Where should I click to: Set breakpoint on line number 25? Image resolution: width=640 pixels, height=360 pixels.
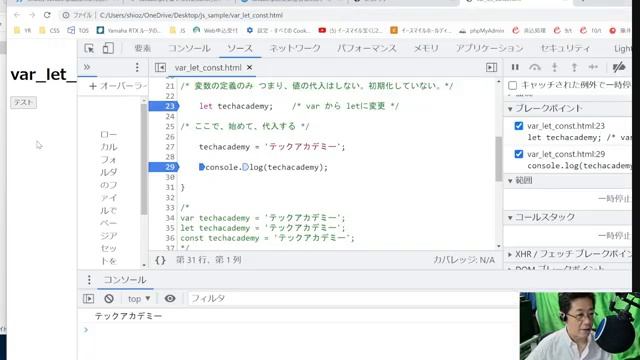170,127
